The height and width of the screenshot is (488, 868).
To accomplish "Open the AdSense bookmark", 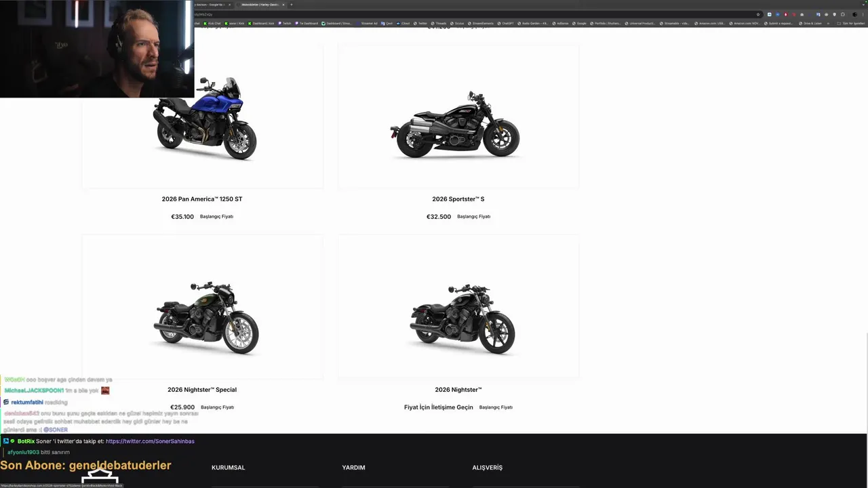I will click(560, 23).
